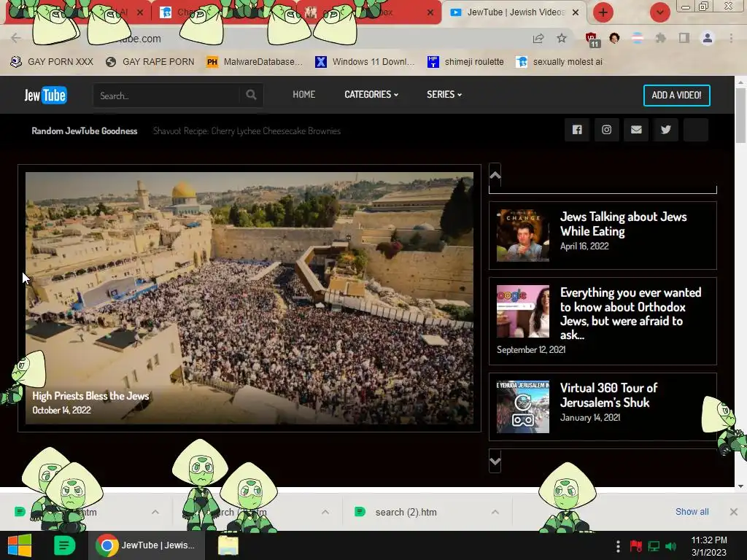This screenshot has width=747, height=560.
Task: Click the uBlock extension icon with badge 11
Action: tap(592, 39)
